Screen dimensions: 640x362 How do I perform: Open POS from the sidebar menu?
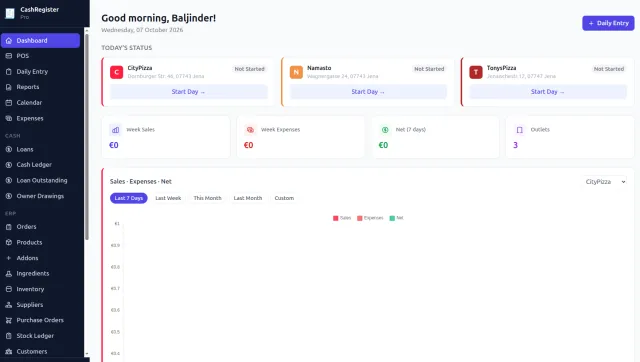(x=40, y=56)
